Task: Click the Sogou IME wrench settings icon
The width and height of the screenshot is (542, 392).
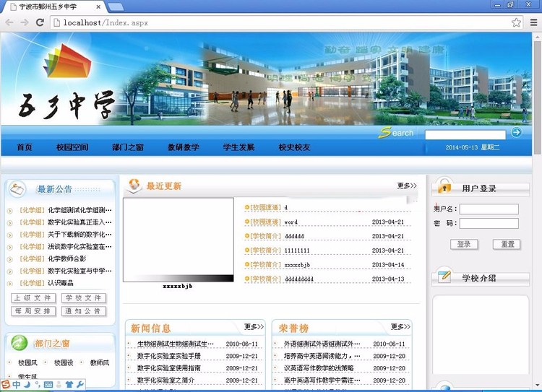Action: [x=80, y=385]
